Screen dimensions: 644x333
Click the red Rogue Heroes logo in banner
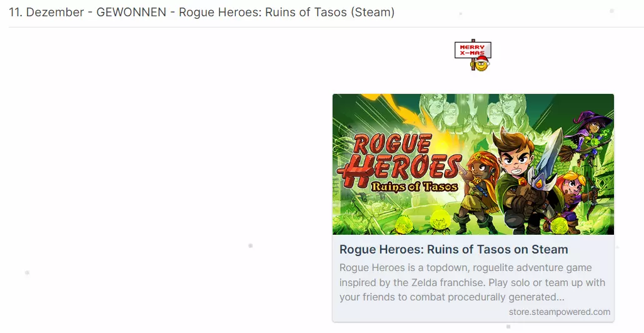coord(398,162)
